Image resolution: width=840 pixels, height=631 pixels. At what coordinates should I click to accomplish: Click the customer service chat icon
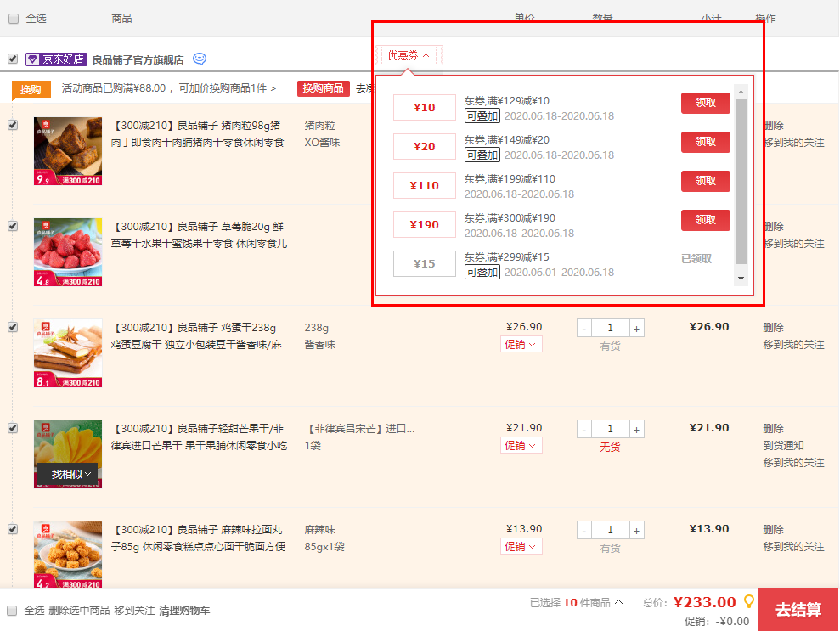[x=200, y=59]
